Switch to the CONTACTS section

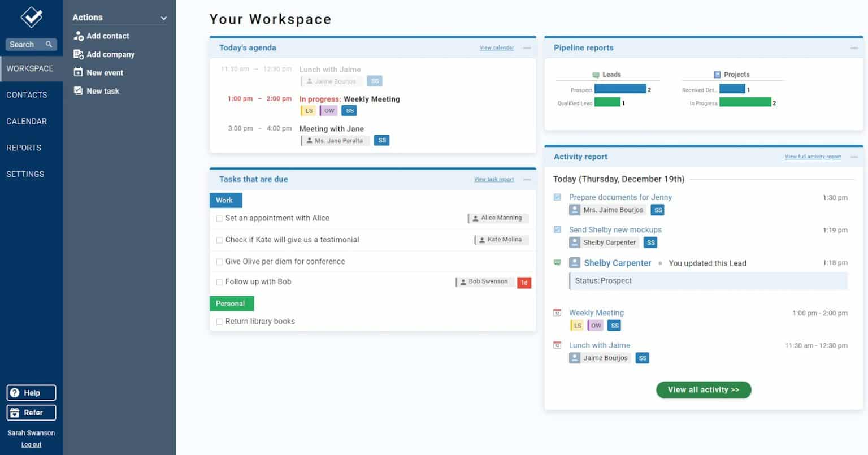point(27,94)
